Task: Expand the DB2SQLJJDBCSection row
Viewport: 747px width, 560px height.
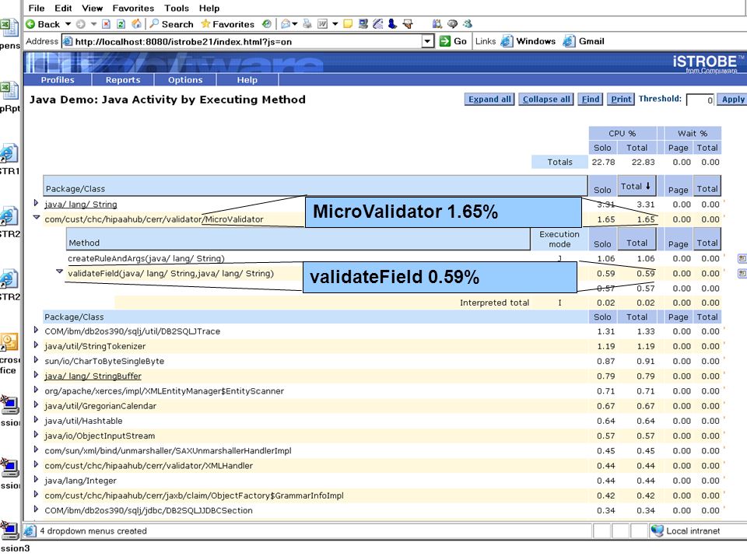Action: (x=36, y=509)
